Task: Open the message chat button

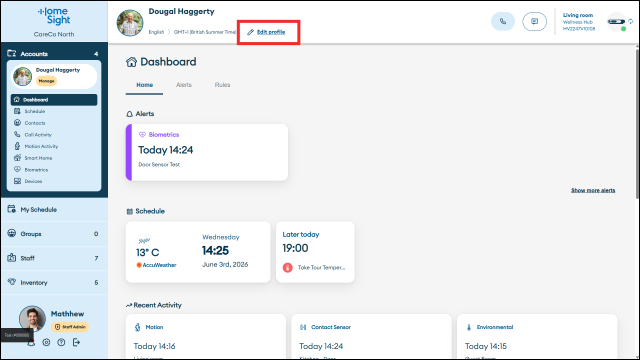Action: tap(534, 21)
